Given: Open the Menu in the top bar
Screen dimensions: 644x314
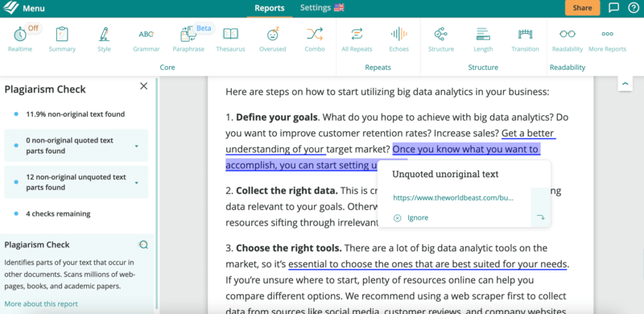Looking at the screenshot, I should [34, 8].
